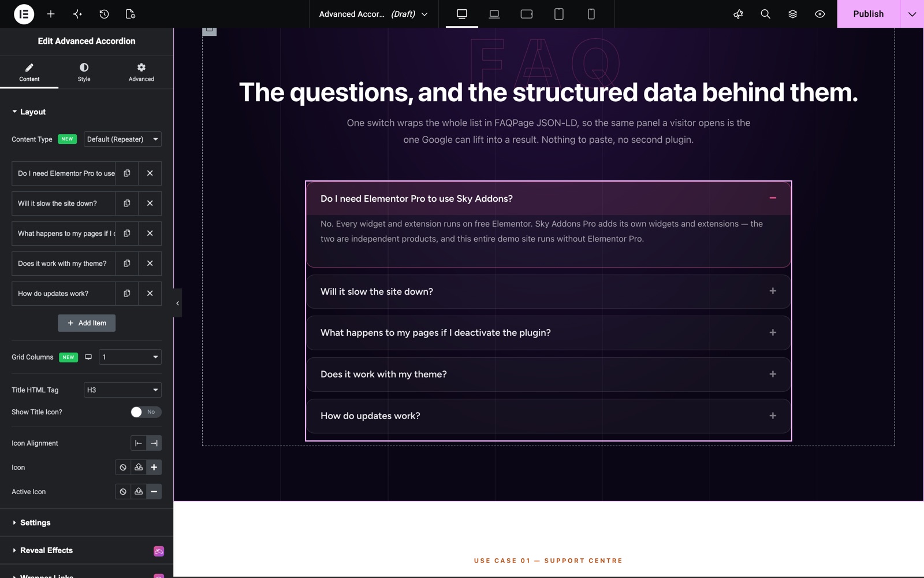The height and width of the screenshot is (578, 924).
Task: Switch to the mobile portrait device icon
Action: (591, 14)
